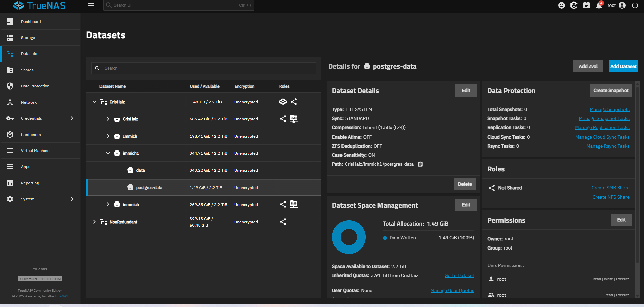Click the Add Dataset button
Viewport: 644px width, 307px height.
[x=623, y=66]
